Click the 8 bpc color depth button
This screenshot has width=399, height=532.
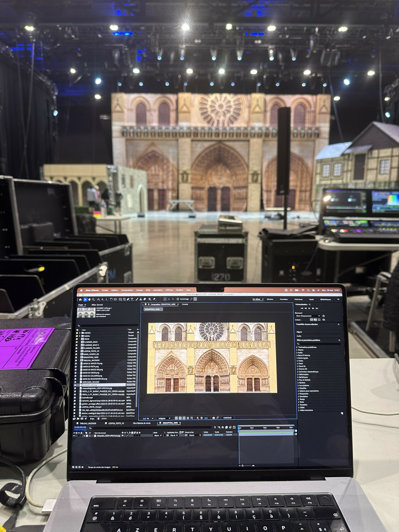tap(92, 419)
